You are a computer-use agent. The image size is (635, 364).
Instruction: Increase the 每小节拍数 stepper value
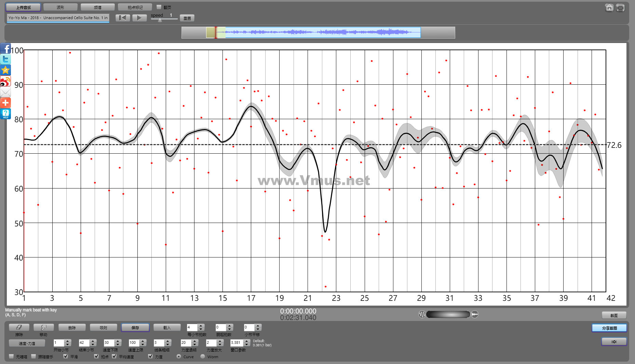(201, 325)
